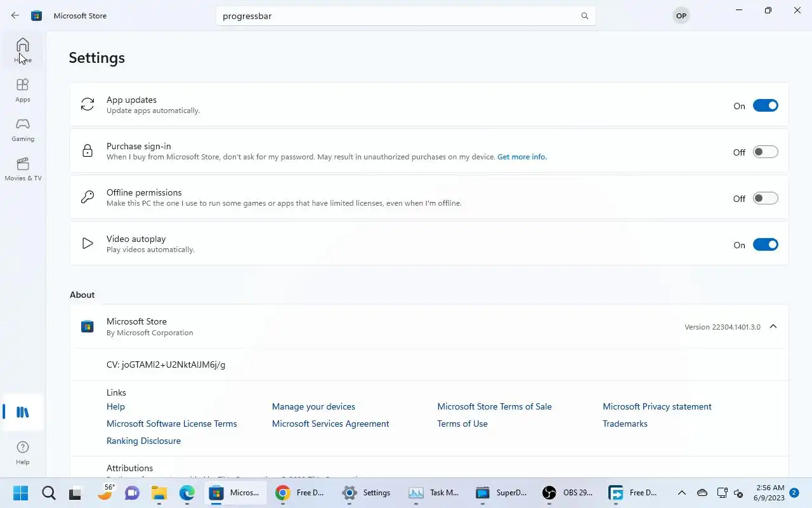This screenshot has width=812, height=508.
Task: Go back using the back arrow
Action: (15, 15)
